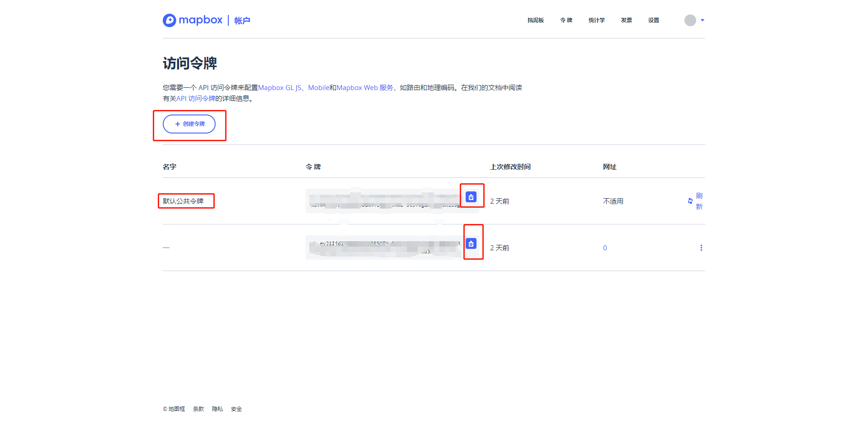Open the 条款 terms footer link
This screenshot has width=868, height=424.
pos(198,409)
